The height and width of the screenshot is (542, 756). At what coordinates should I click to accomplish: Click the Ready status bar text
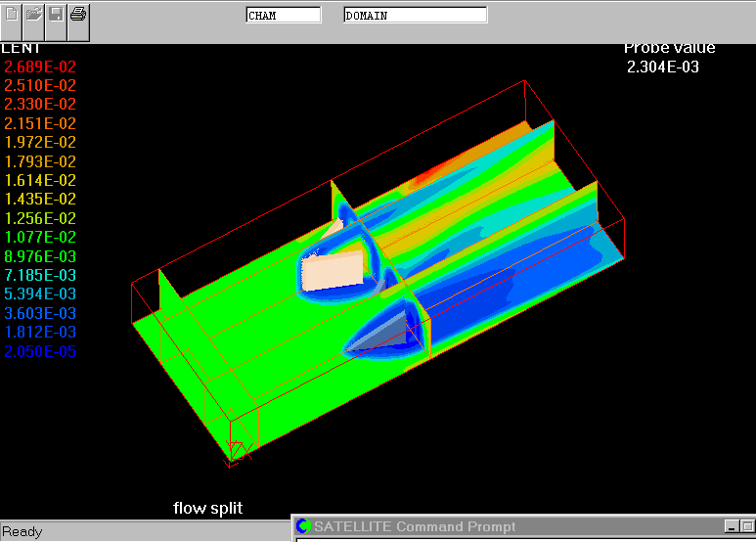coord(22,532)
